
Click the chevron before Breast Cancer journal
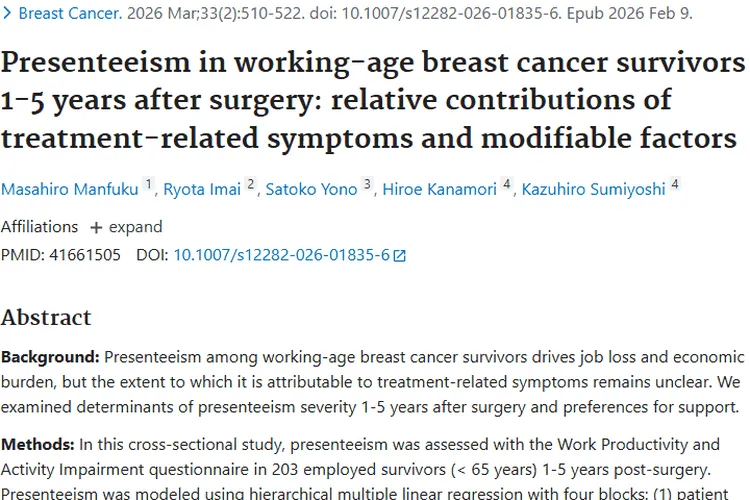click(7, 14)
